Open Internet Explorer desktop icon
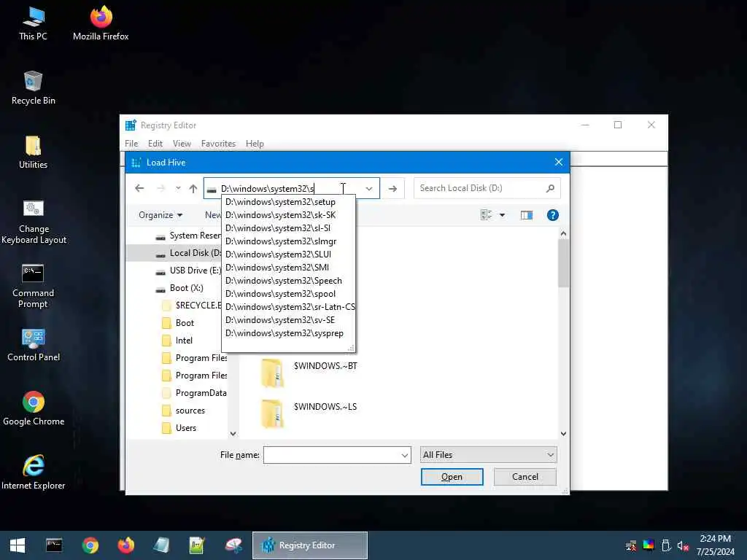 34,472
